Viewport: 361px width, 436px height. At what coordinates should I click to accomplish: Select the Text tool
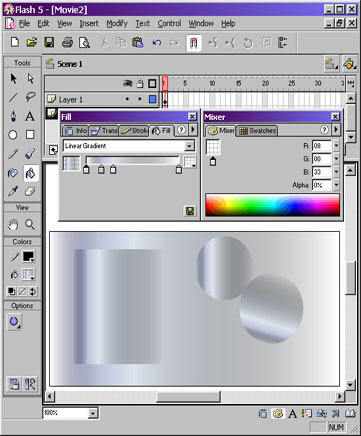click(x=30, y=116)
